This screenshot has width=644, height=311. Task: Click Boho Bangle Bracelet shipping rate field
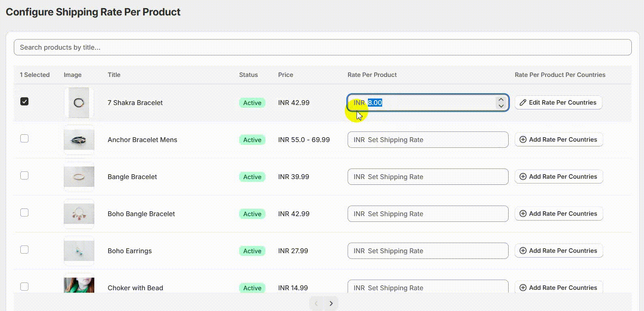428,214
